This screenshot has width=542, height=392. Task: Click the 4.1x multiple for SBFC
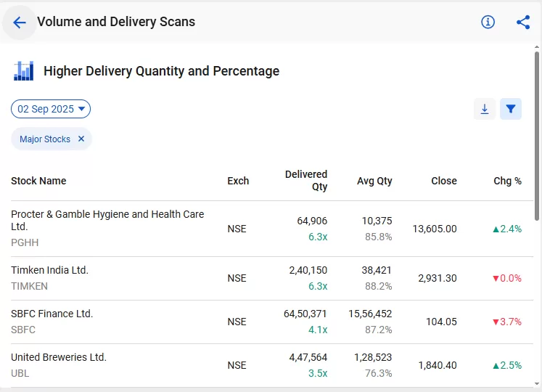pyautogui.click(x=318, y=330)
